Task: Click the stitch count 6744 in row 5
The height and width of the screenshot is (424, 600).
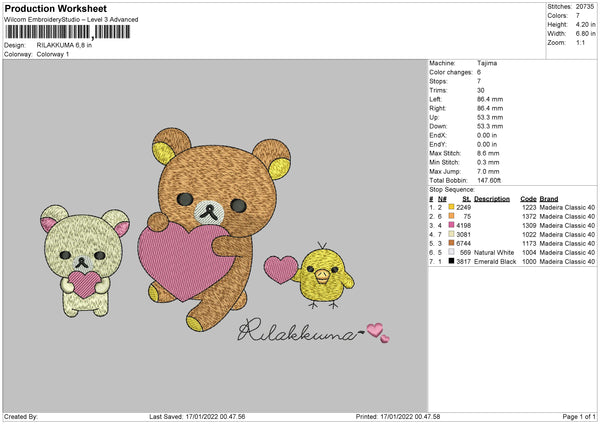Action: (463, 243)
